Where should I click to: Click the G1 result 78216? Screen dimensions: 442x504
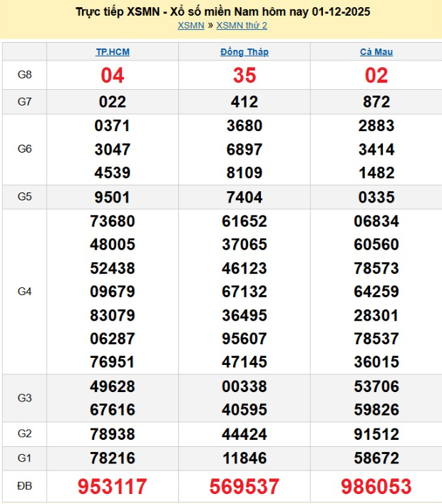(x=113, y=458)
